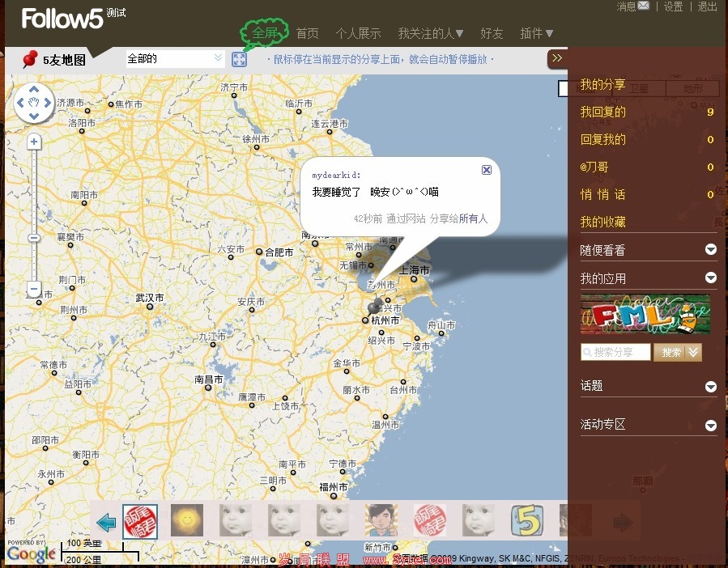
Task: Pan the map down
Action: pos(34,116)
